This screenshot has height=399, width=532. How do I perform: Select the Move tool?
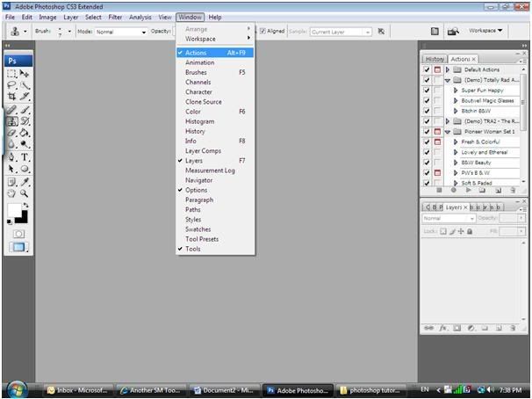(x=25, y=75)
